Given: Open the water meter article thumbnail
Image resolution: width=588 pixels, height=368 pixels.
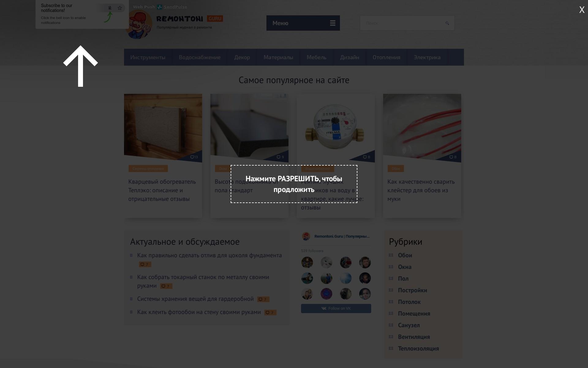Looking at the screenshot, I should (336, 127).
